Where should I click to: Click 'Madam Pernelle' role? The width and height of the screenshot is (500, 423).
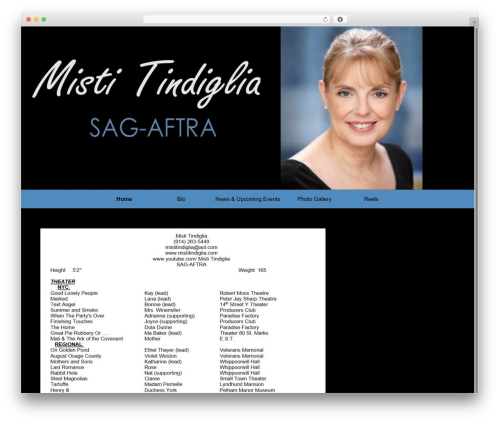coord(163,384)
